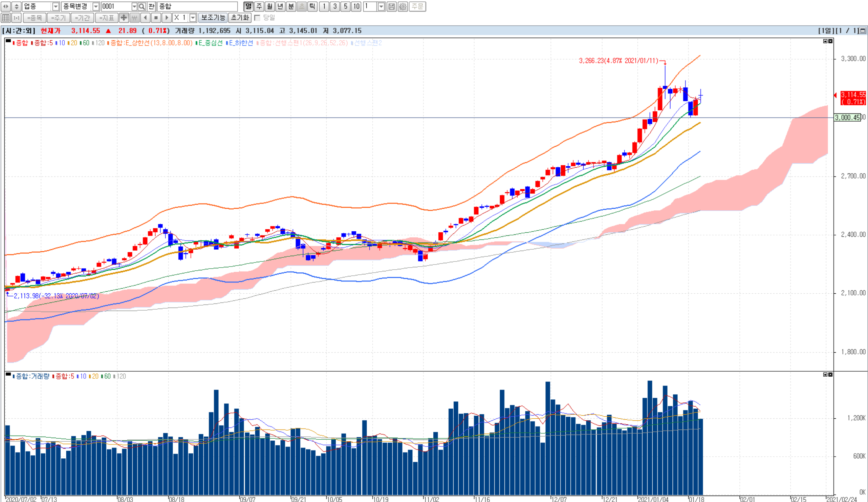Screen dimensions: 868x502
Task: Click the grid layout icon
Action: (6, 18)
